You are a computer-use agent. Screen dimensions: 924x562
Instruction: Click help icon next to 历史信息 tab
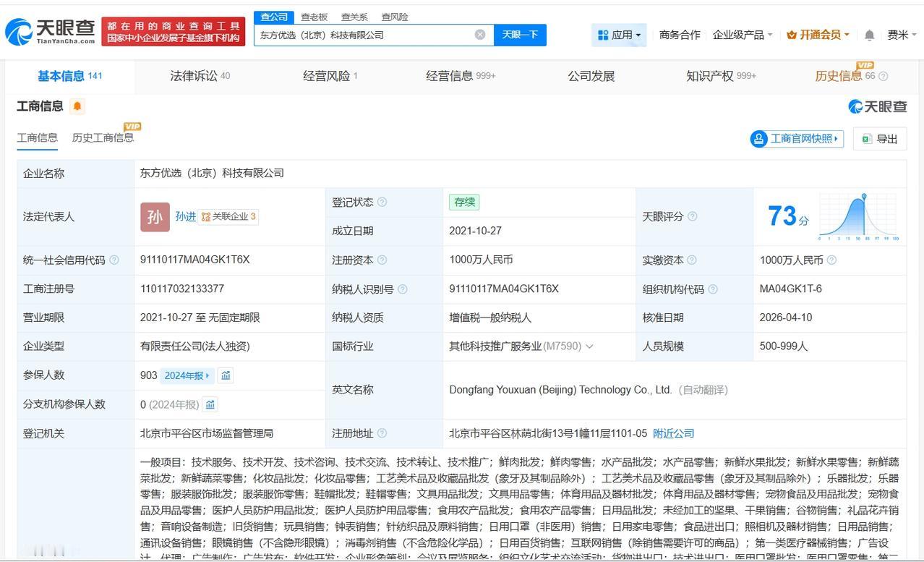883,76
